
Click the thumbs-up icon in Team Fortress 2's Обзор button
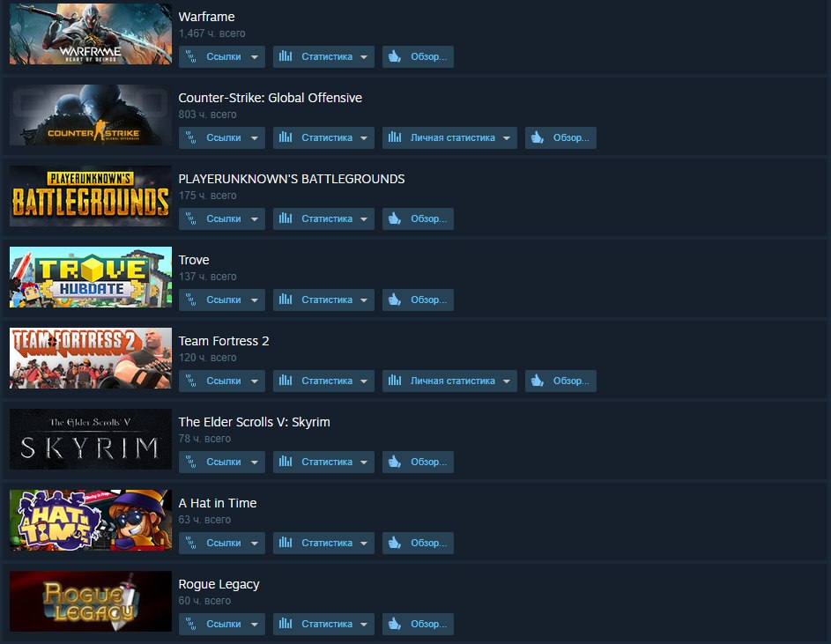point(538,381)
